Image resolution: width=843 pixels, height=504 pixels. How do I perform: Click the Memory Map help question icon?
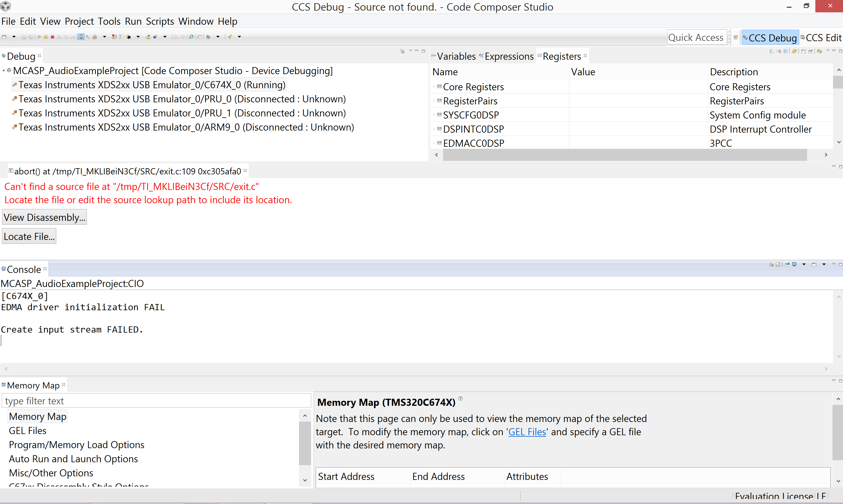(x=460, y=398)
